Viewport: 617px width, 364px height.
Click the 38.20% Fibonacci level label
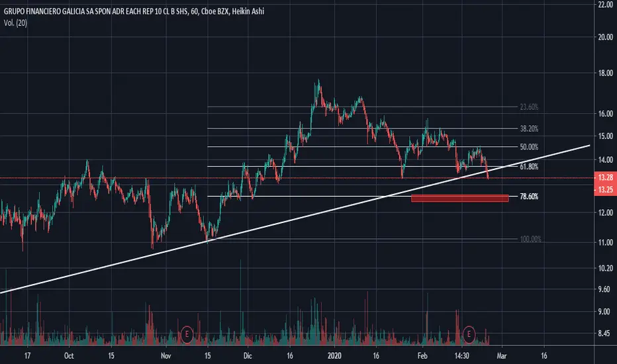529,129
